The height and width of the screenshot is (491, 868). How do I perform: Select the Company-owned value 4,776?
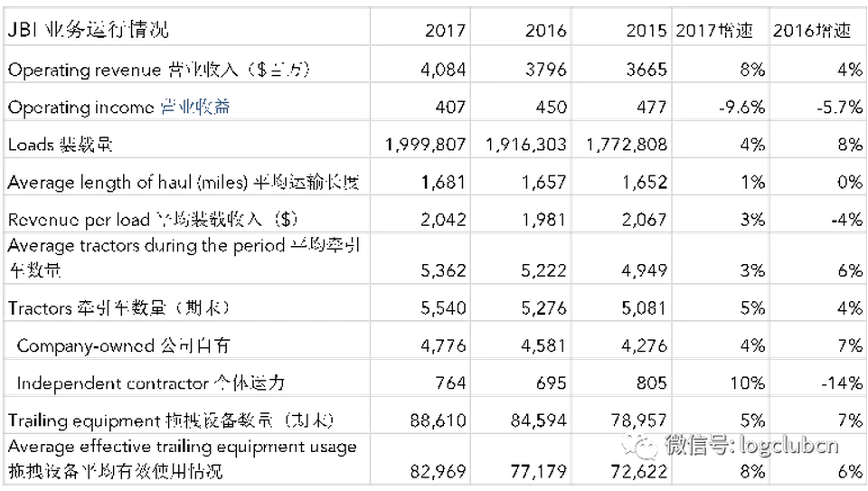point(443,345)
